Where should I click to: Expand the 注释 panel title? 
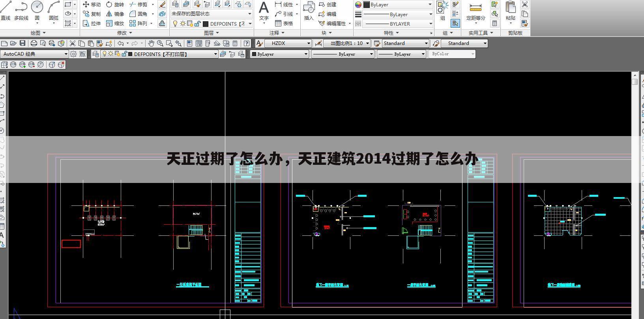[x=277, y=33]
